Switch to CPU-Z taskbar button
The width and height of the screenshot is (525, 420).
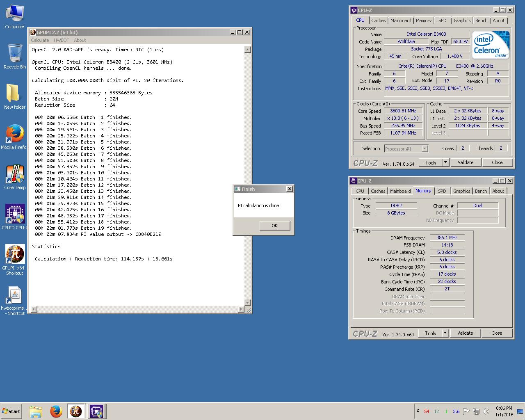coord(96,411)
